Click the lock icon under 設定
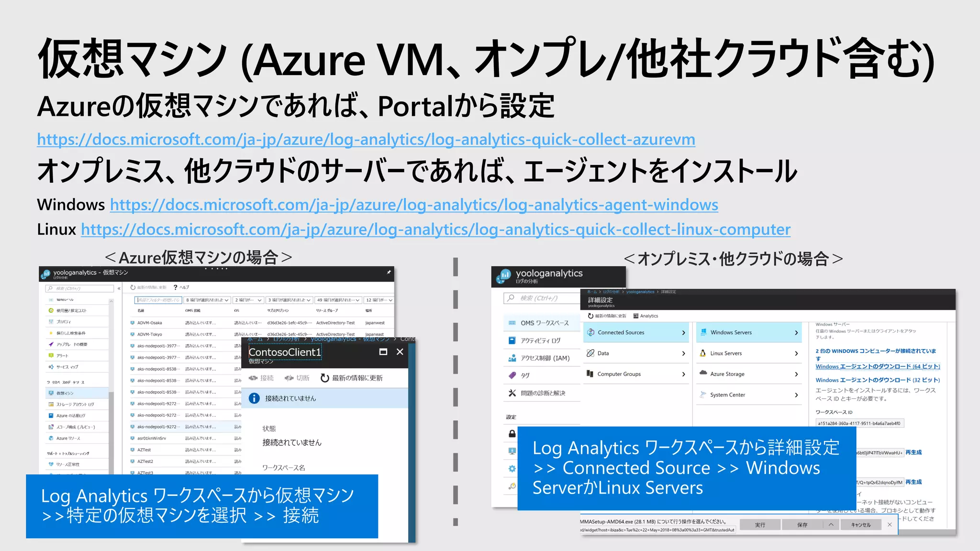This screenshot has width=980, height=551. [512, 433]
